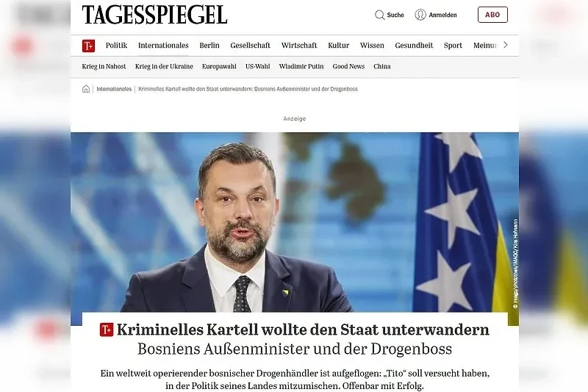Image resolution: width=588 pixels, height=392 pixels.
Task: Open the Good News topic link
Action: coord(348,66)
